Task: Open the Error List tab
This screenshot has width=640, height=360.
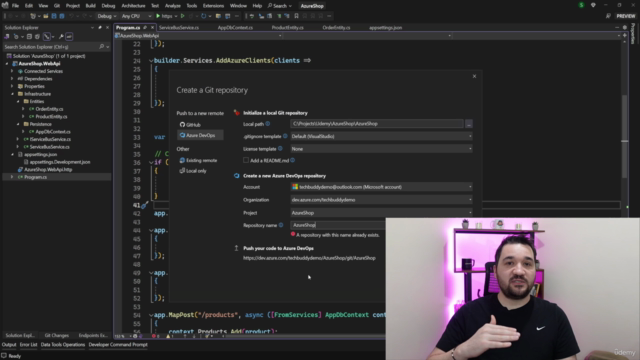Action: [28, 344]
